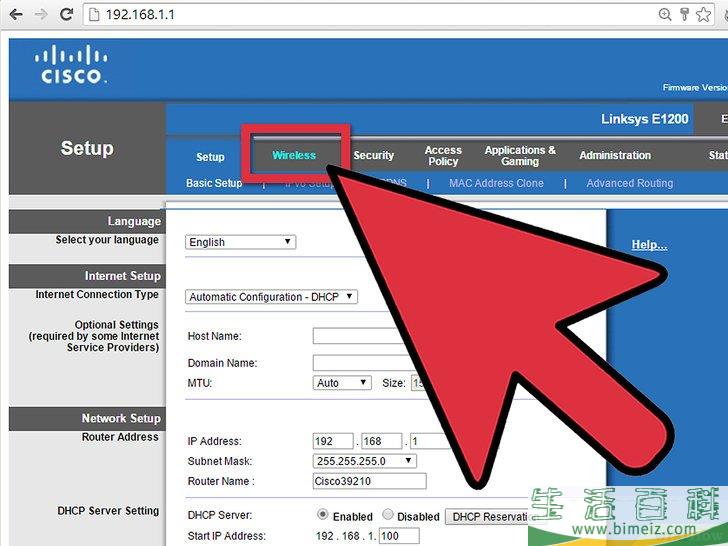Click the 'Select your language' label
This screenshot has width=728, height=546.
[x=107, y=240]
